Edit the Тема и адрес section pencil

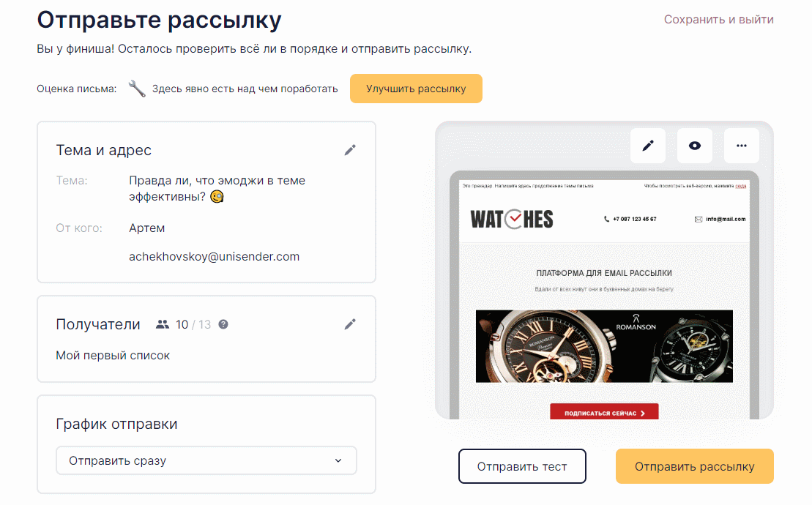click(350, 150)
